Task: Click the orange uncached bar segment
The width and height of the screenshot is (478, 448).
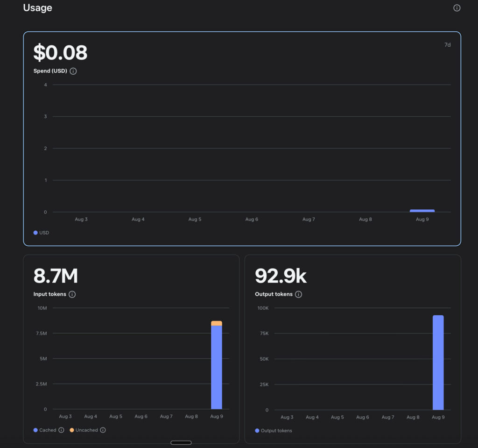Action: tap(217, 323)
